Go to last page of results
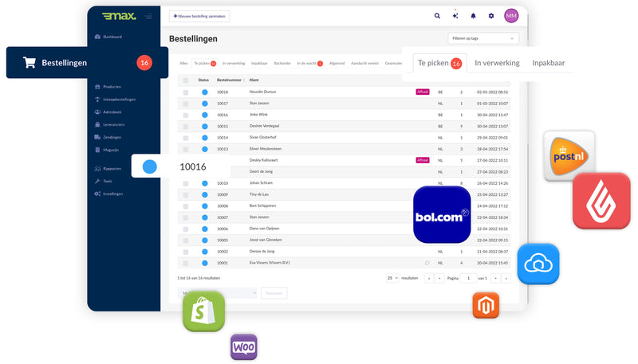 506,278
